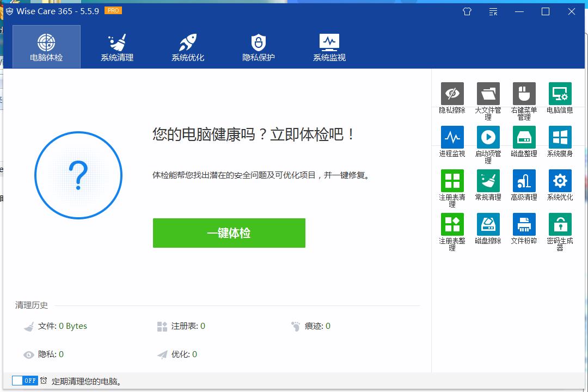The width and height of the screenshot is (588, 392).
Task: Switch to the 系统清理 tab
Action: tap(117, 46)
